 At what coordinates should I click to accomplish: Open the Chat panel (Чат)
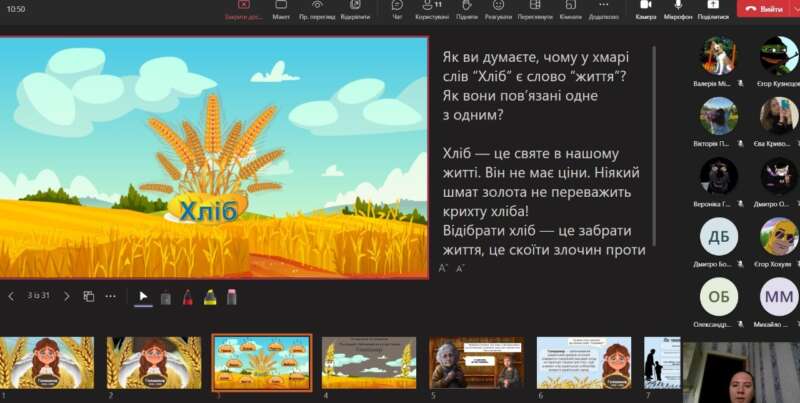(x=397, y=9)
